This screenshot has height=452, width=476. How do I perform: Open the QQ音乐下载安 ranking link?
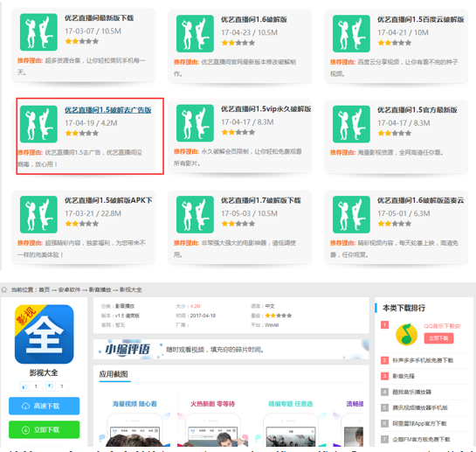(442, 326)
